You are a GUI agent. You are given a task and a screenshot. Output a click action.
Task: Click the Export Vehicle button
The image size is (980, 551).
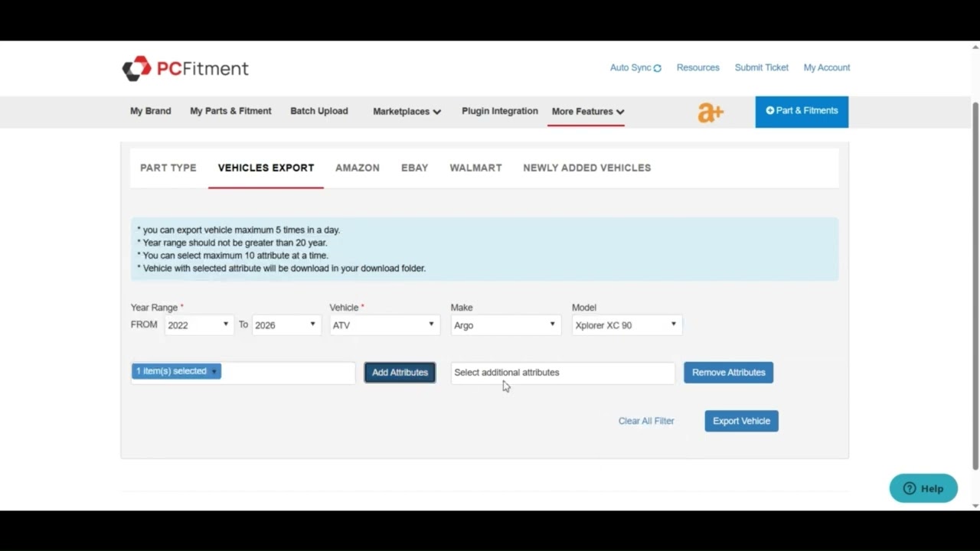coord(742,421)
